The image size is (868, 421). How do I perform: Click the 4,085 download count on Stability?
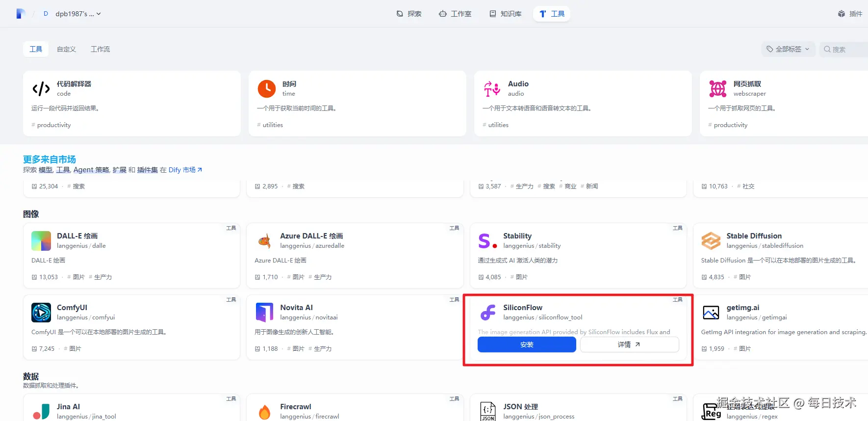click(x=489, y=277)
